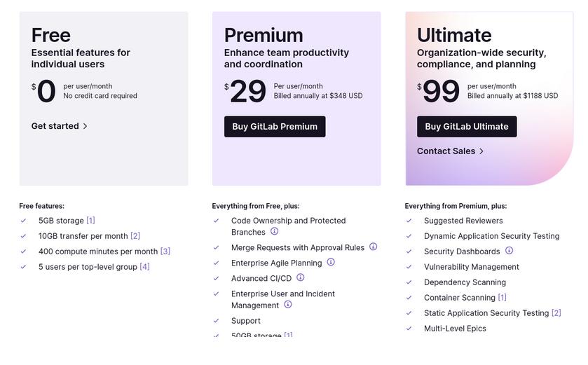The image size is (588, 365).
Task: Click footnote [2] next to 10GB transfer per month
Action: 135,236
